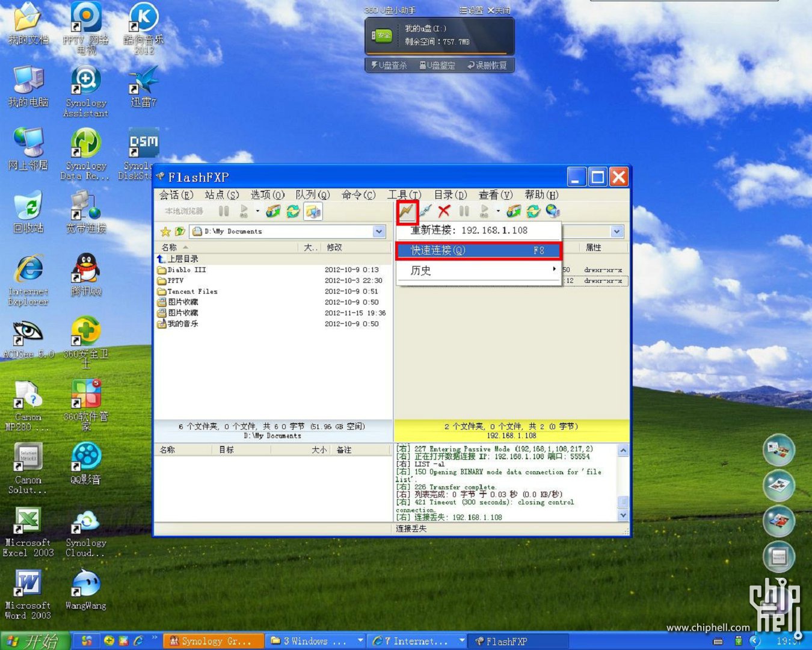
Task: Open the 队列(Q) menu
Action: [x=313, y=195]
